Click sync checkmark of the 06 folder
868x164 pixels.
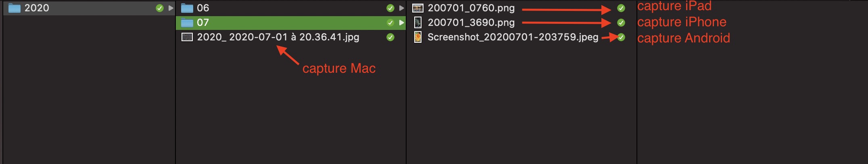390,8
